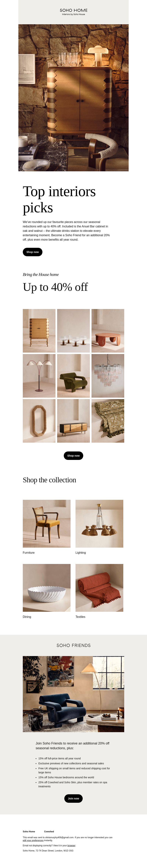Open the crystal chandelier product thumbnail
Image resolution: width=147 pixels, height=868 pixels.
point(108,376)
